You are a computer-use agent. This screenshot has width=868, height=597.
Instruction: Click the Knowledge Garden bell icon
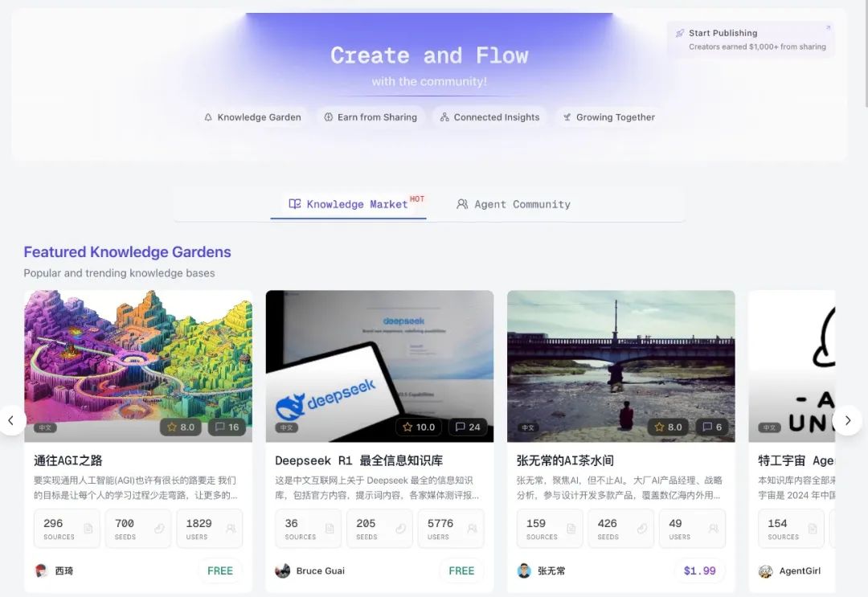[x=208, y=117]
